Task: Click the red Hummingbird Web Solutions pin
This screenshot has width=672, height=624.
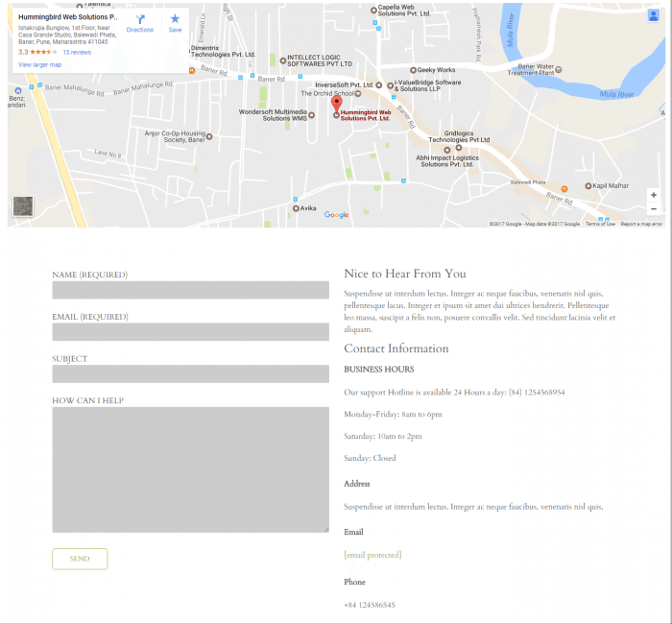Action: [x=337, y=104]
